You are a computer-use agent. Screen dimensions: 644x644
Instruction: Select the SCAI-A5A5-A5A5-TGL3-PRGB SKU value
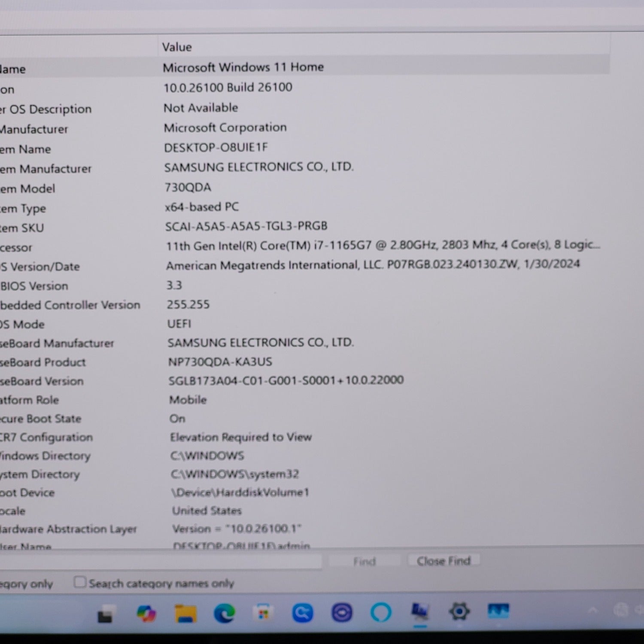(x=246, y=226)
